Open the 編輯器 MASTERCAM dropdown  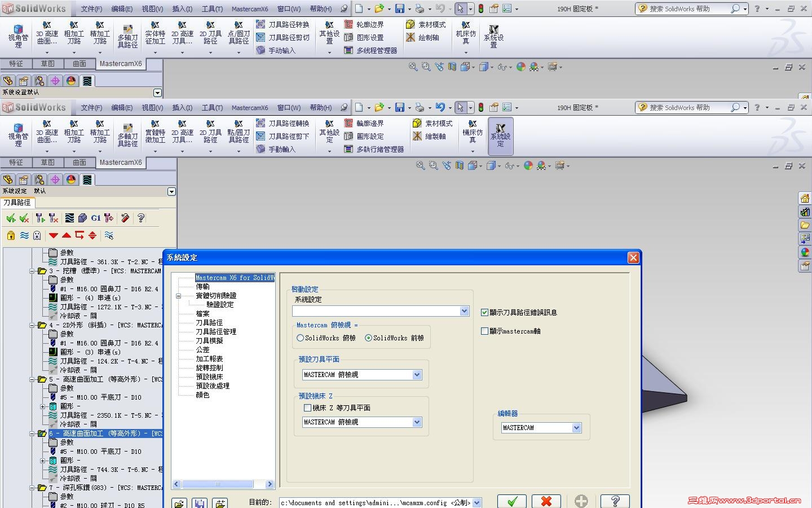click(576, 428)
